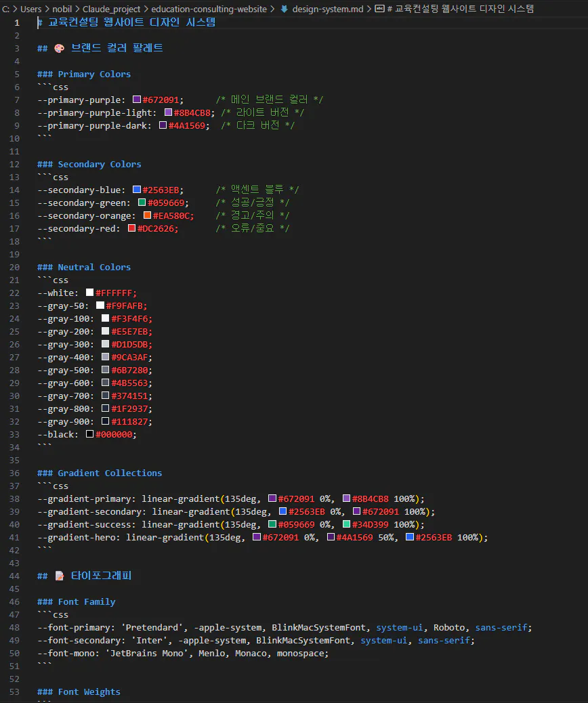
Task: Select line number 20 in the gutter
Action: tap(14, 268)
